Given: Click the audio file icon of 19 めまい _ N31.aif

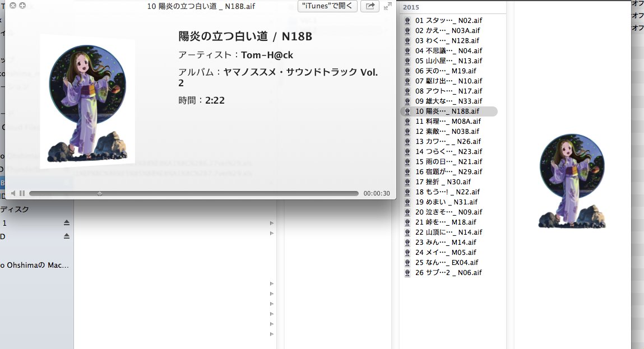Looking at the screenshot, I should click(x=407, y=202).
